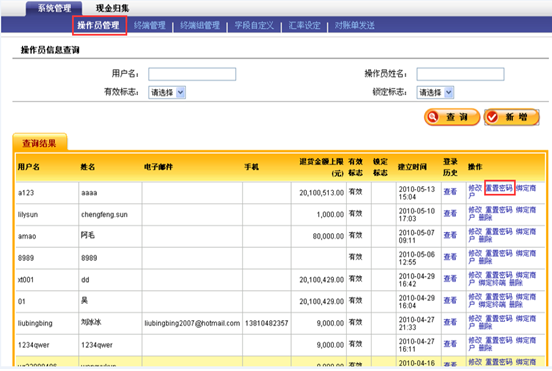Click 删除 in the lilysun row

[485, 218]
